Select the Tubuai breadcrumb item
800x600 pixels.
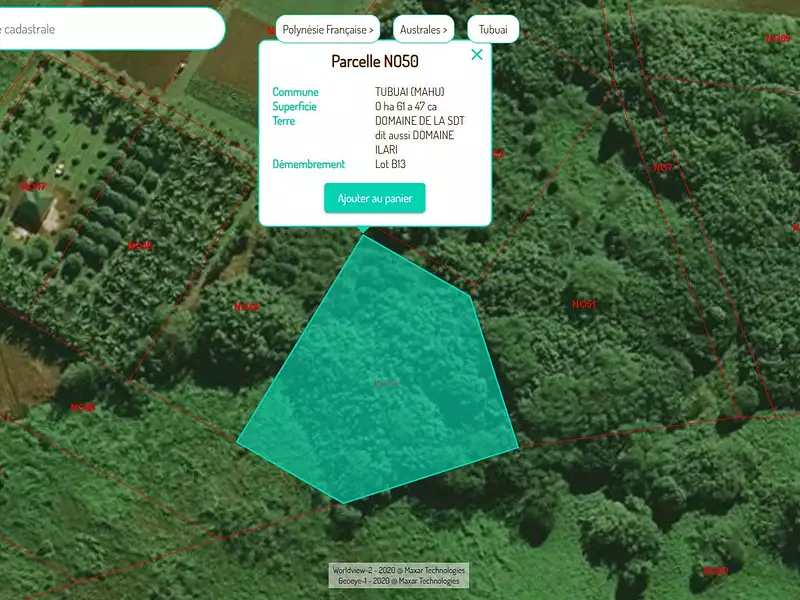(491, 29)
